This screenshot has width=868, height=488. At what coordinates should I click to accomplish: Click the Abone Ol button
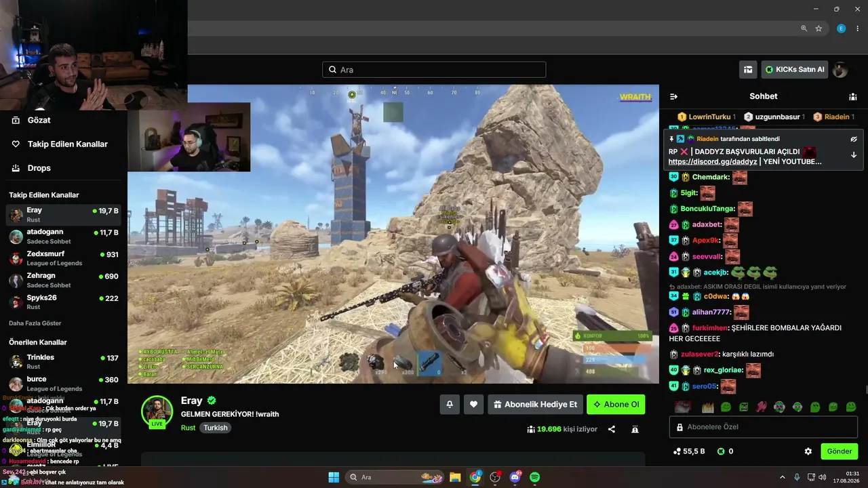tap(616, 405)
